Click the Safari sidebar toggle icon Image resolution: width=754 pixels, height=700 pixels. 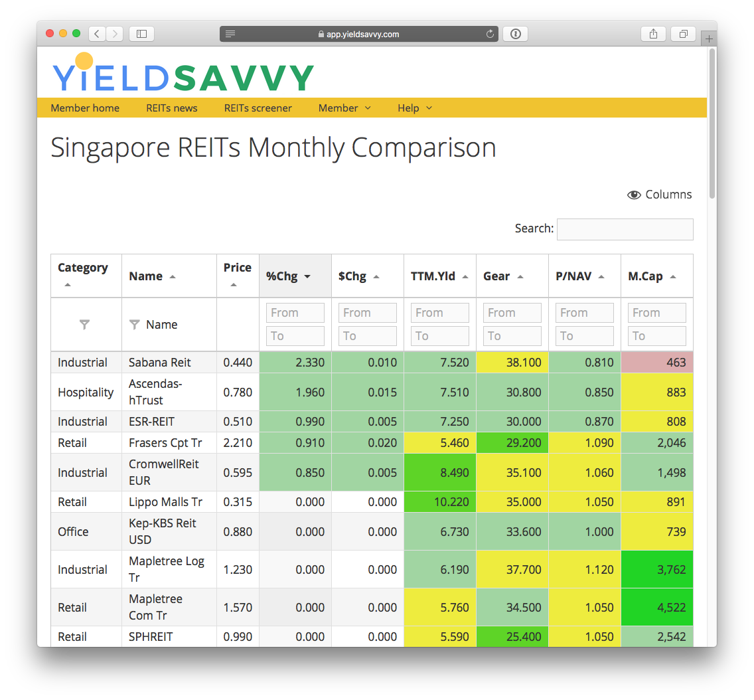click(141, 34)
